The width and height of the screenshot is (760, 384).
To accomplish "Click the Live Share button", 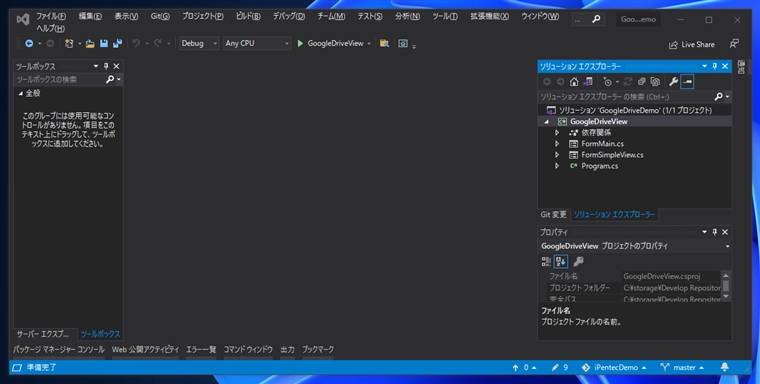I will (x=692, y=45).
